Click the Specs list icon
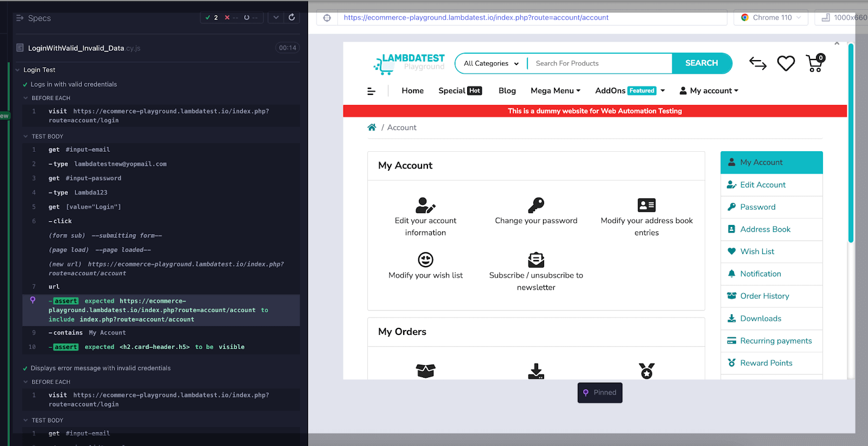This screenshot has height=446, width=868. click(20, 18)
